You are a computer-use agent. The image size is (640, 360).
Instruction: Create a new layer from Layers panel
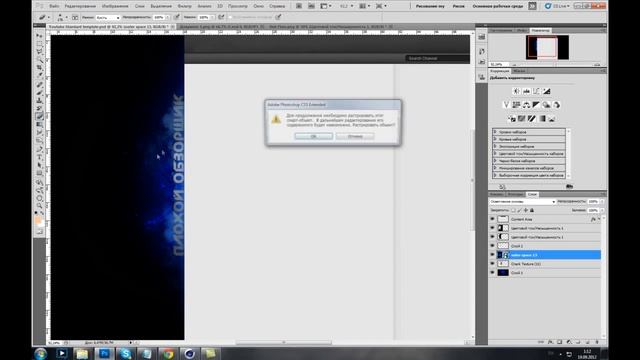point(587,342)
